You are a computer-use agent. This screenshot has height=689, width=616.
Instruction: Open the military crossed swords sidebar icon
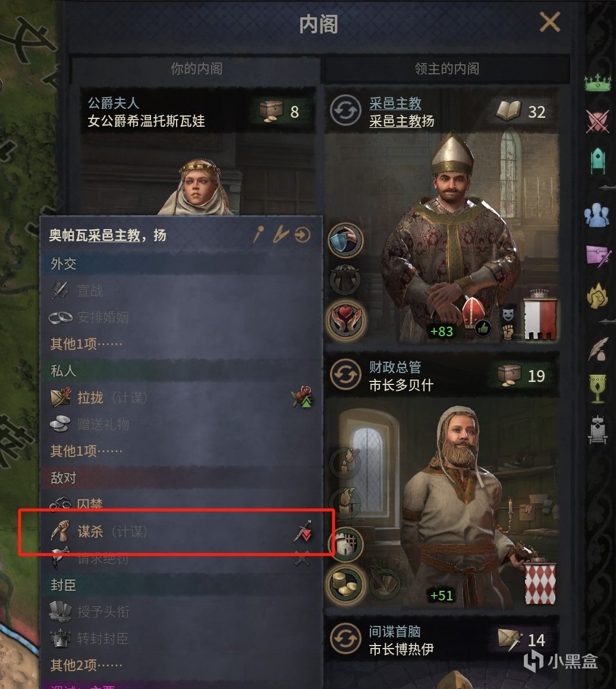598,121
